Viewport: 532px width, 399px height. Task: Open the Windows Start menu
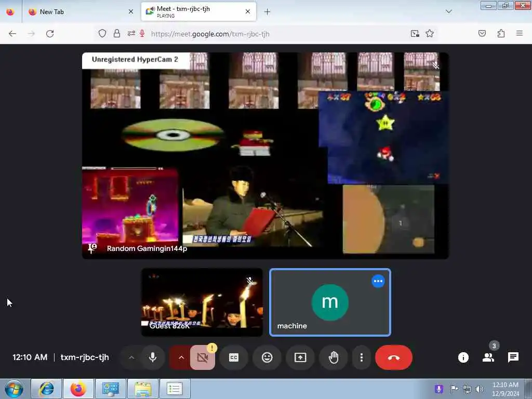click(14, 389)
